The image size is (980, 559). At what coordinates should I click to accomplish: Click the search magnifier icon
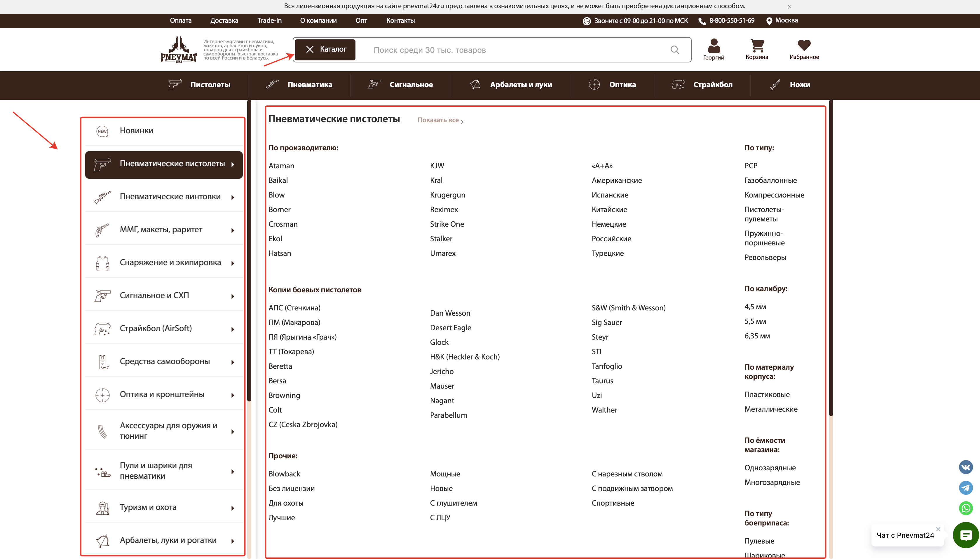(675, 50)
